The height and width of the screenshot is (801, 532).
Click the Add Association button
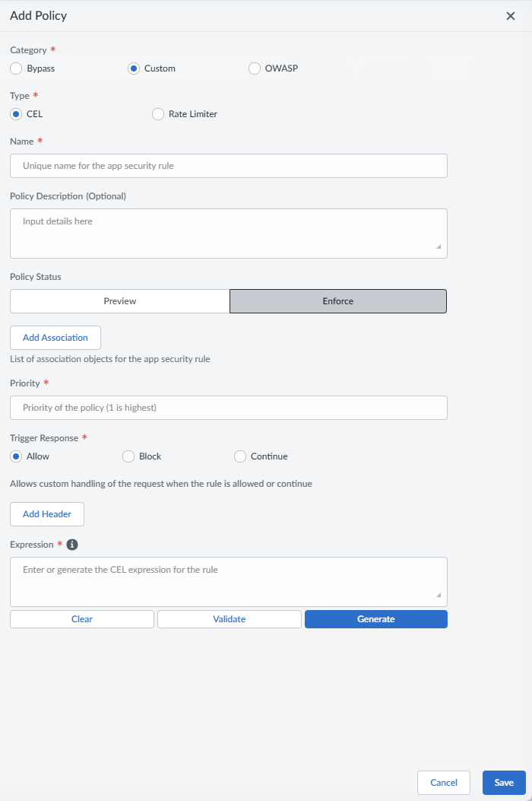(x=55, y=338)
